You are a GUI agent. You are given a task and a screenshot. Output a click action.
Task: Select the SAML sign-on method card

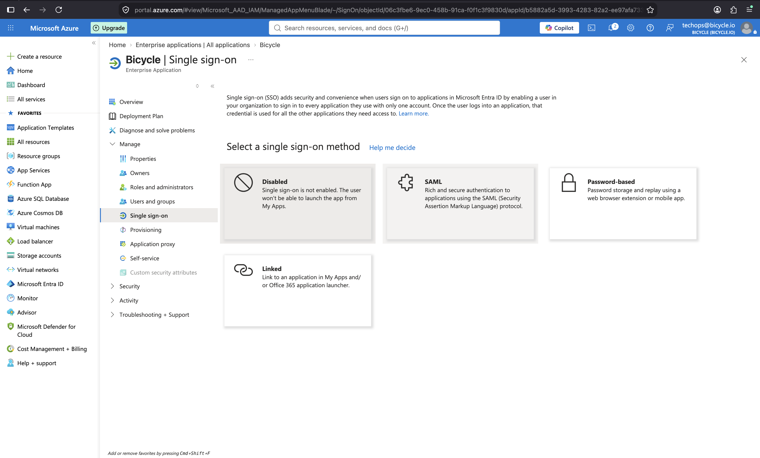click(460, 204)
